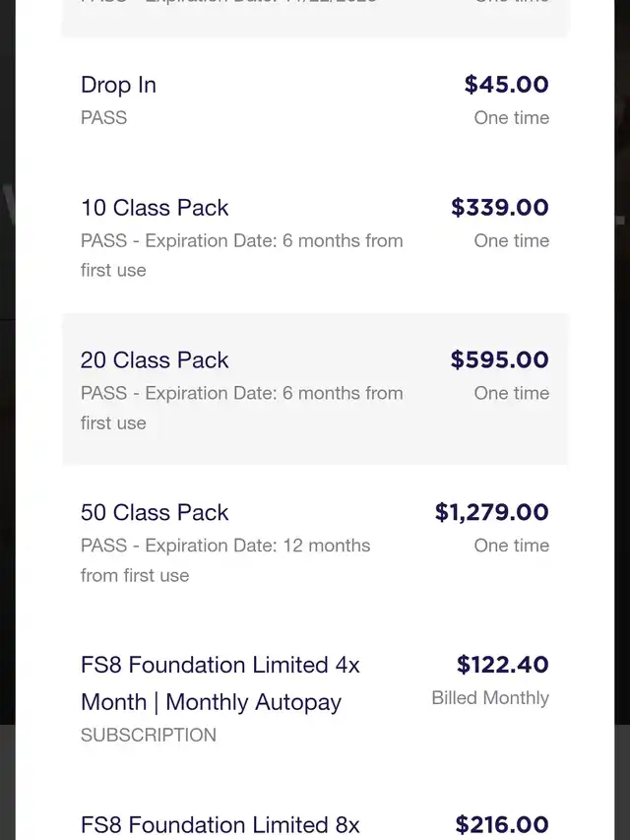
Task: Tap the $216.00 price
Action: pyautogui.click(x=502, y=825)
